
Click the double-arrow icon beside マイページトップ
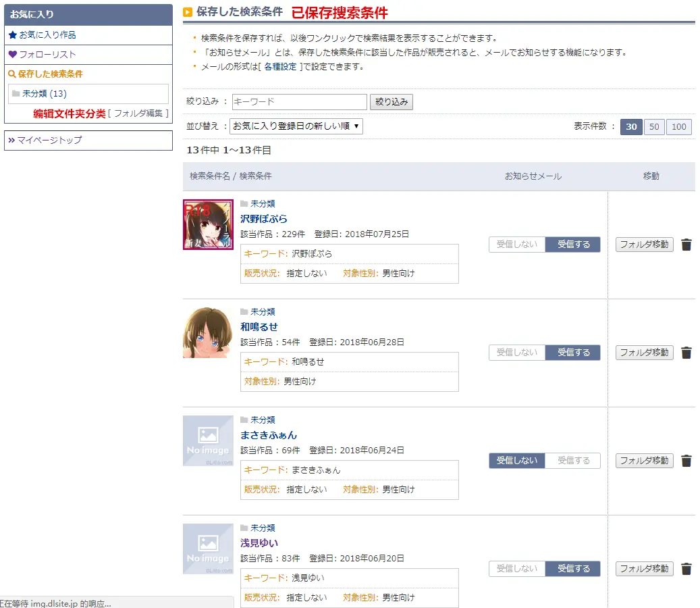click(x=11, y=140)
